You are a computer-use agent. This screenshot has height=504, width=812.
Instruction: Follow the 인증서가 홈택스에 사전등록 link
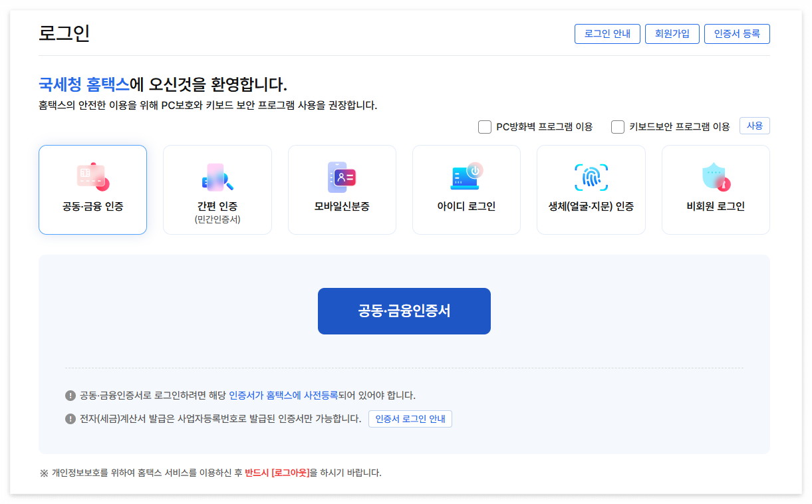pos(283,396)
